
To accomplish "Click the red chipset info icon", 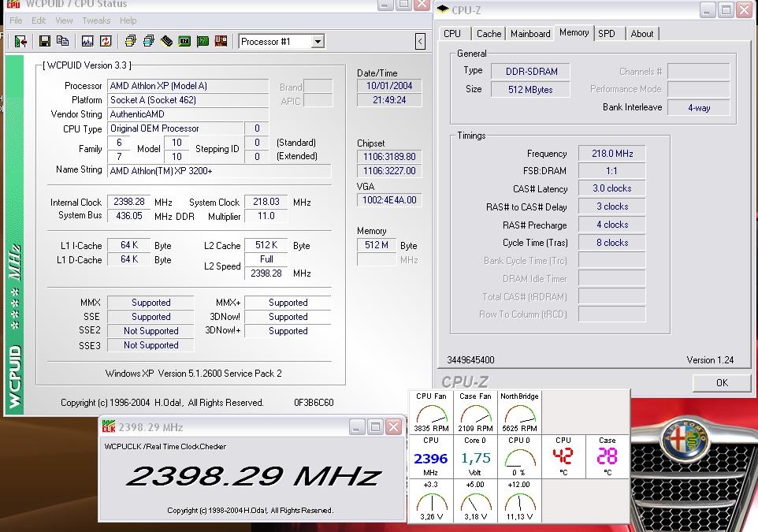I will coord(219,41).
